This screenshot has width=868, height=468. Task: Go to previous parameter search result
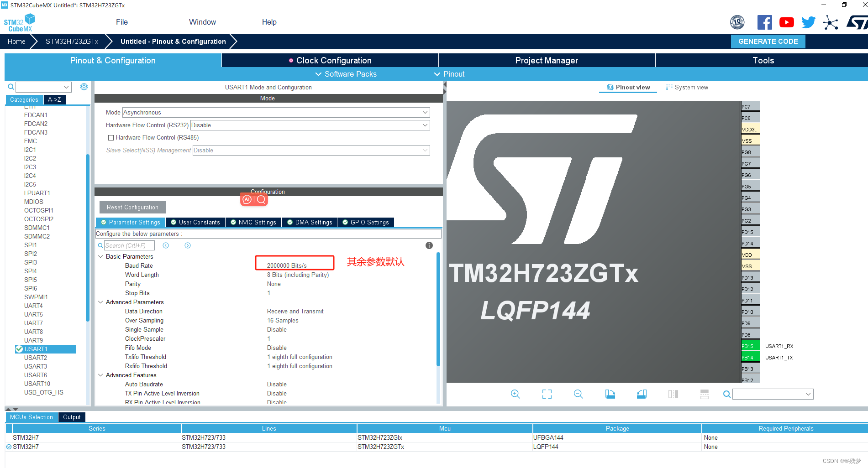[166, 245]
